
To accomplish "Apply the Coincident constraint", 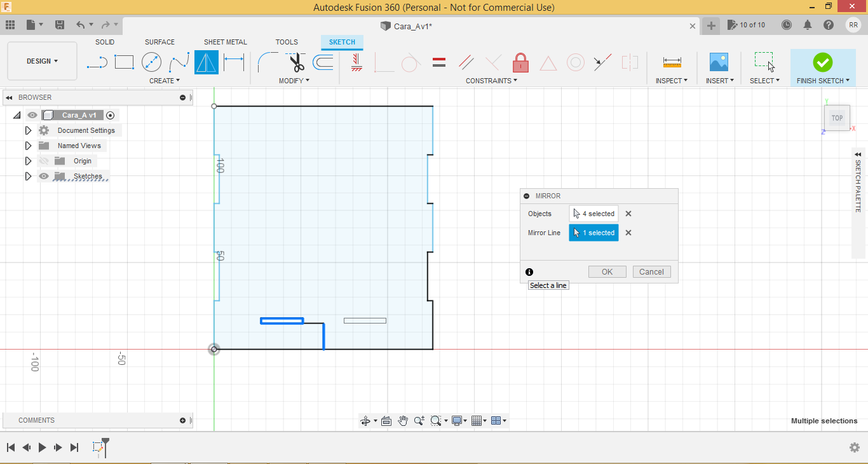I will pos(384,62).
